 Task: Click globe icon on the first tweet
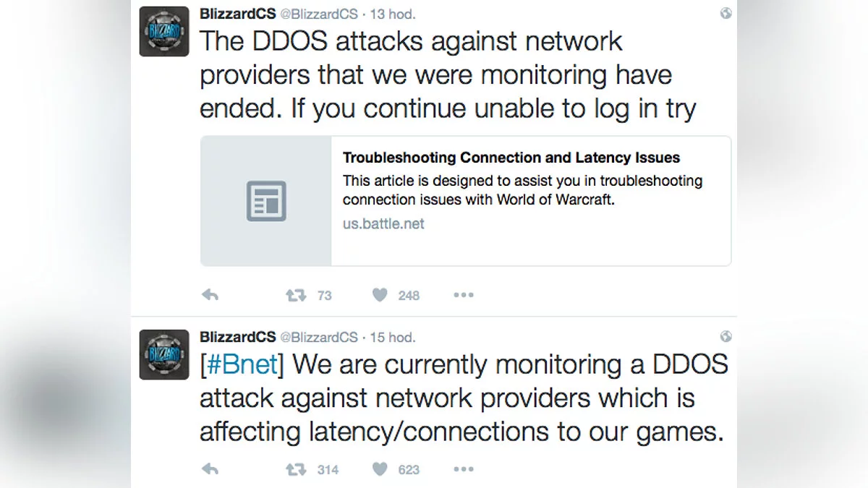click(726, 14)
